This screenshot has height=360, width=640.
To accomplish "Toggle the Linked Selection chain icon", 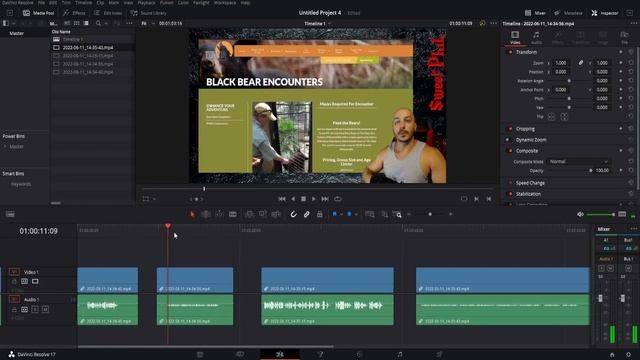I will click(x=307, y=214).
